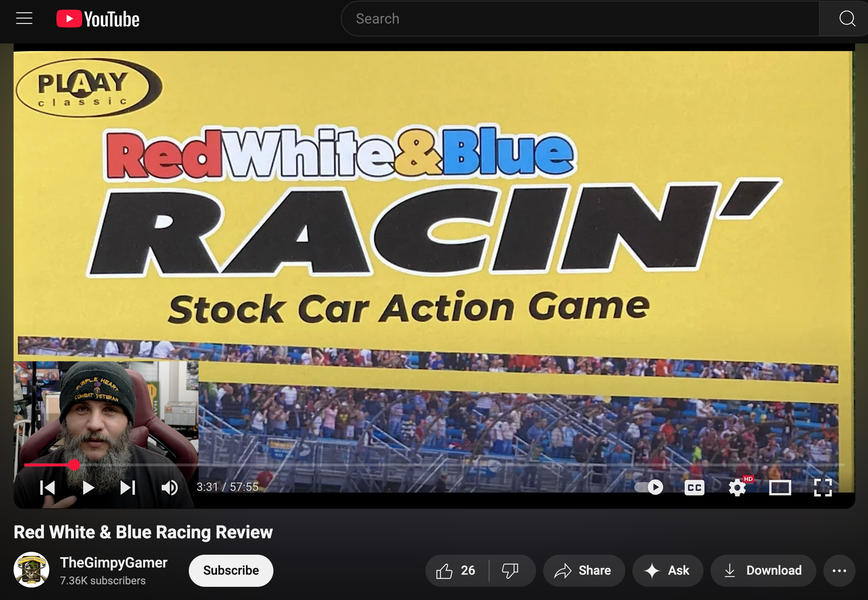Open the Share dialog
This screenshot has height=600, width=868.
(583, 570)
